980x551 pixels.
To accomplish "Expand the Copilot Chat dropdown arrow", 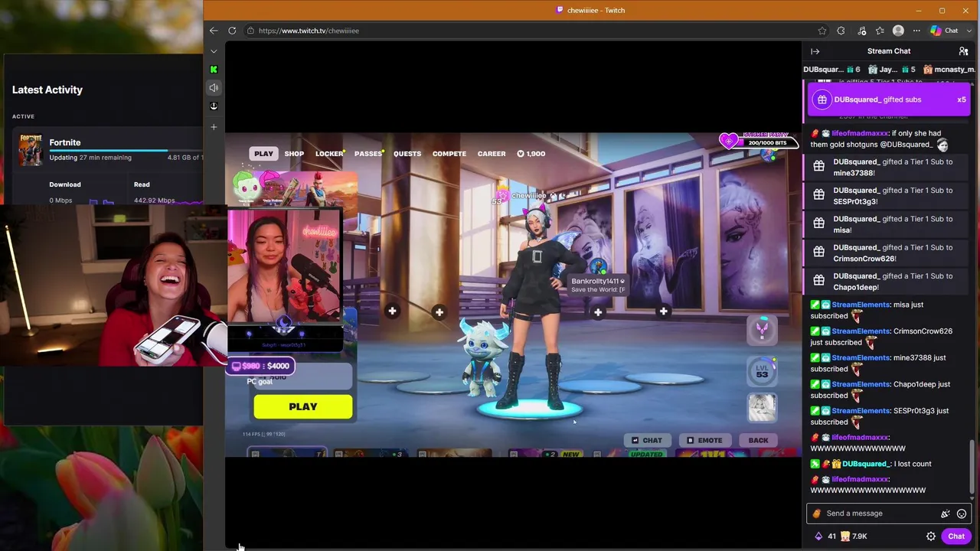I will [969, 31].
